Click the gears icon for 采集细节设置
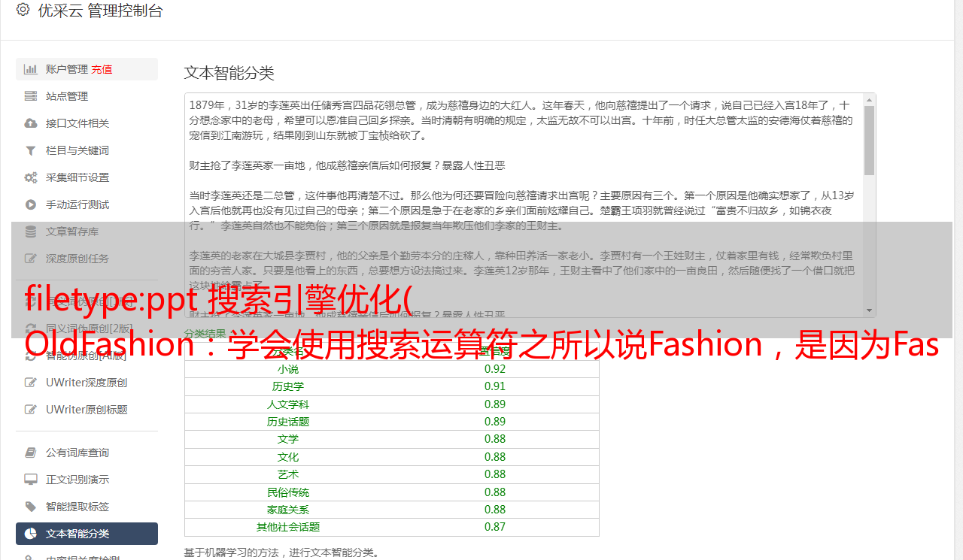Image resolution: width=963 pixels, height=560 pixels. tap(31, 177)
